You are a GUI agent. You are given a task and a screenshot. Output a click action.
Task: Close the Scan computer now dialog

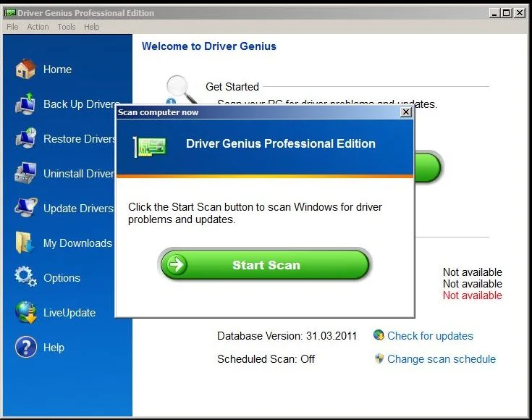pos(406,112)
